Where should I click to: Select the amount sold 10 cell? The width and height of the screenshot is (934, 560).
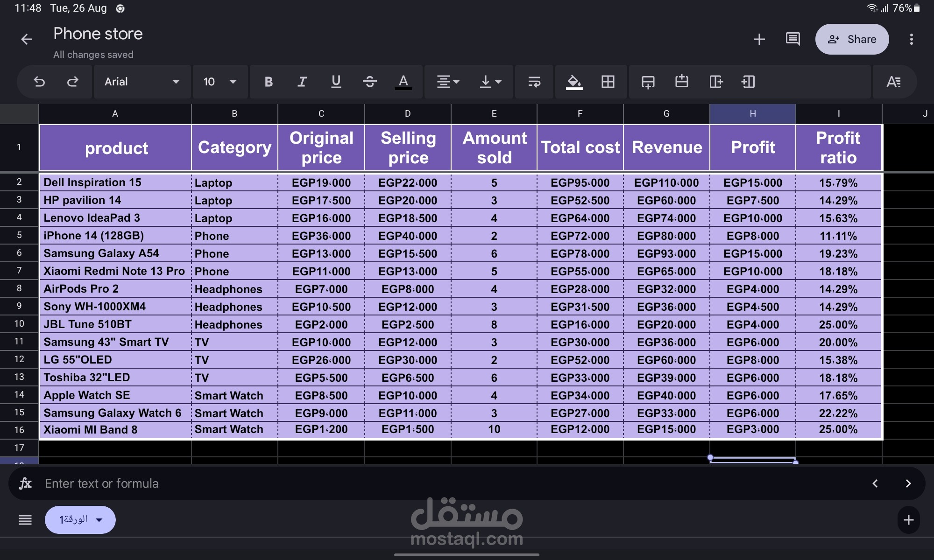(x=494, y=429)
